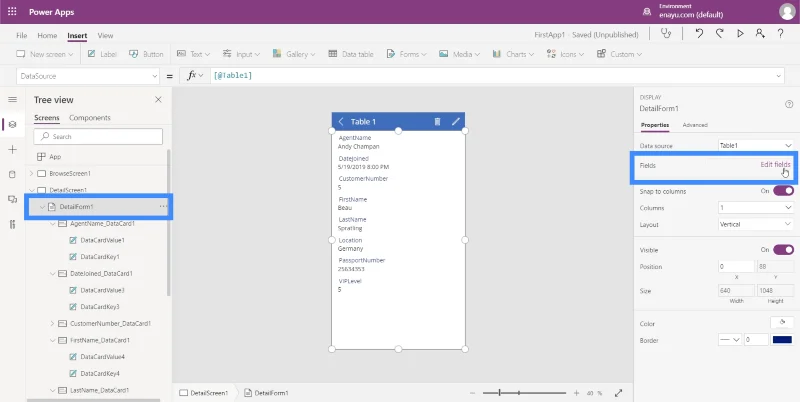Screen dimensions: 800x402
Task: Click the DetailScreen1 breadcrumb
Action: pyautogui.click(x=204, y=393)
